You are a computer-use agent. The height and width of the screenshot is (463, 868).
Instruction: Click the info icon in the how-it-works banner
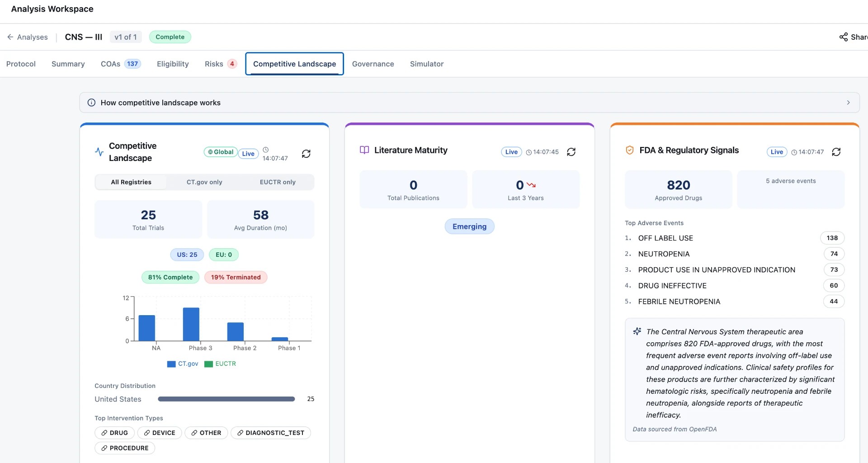pos(91,103)
